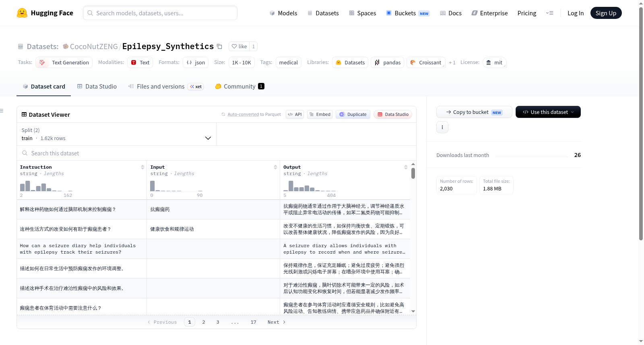
Task: Click the Hugging Face logo icon
Action: click(x=22, y=13)
